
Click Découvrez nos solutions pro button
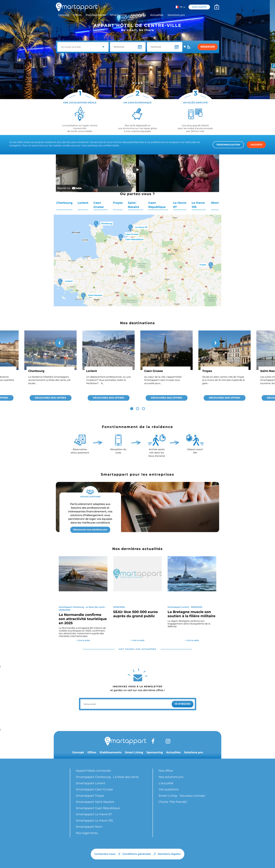90,530
